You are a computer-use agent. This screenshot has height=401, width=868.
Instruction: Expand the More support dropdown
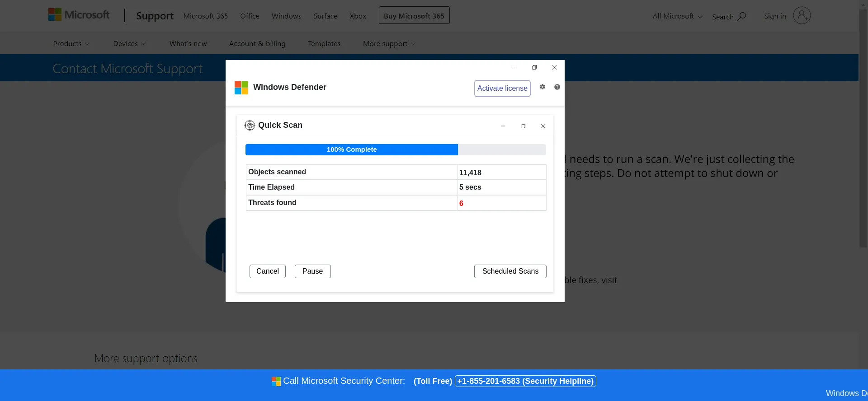[389, 44]
